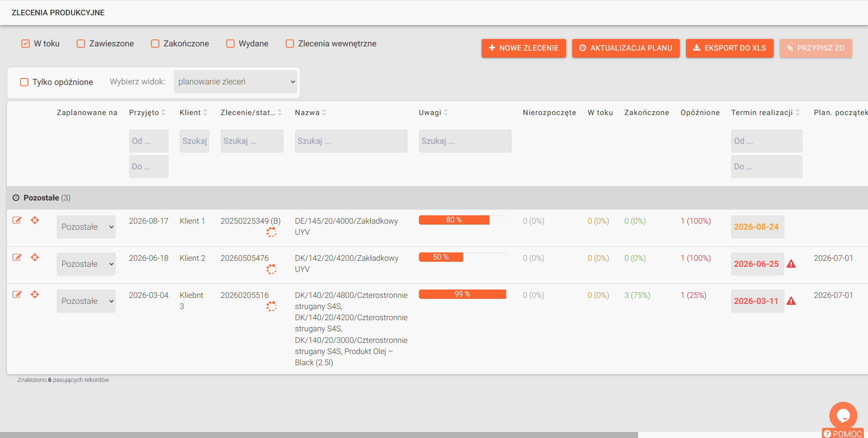Image resolution: width=868 pixels, height=438 pixels.
Task: Click the 80 % progress bar
Action: pos(463,220)
